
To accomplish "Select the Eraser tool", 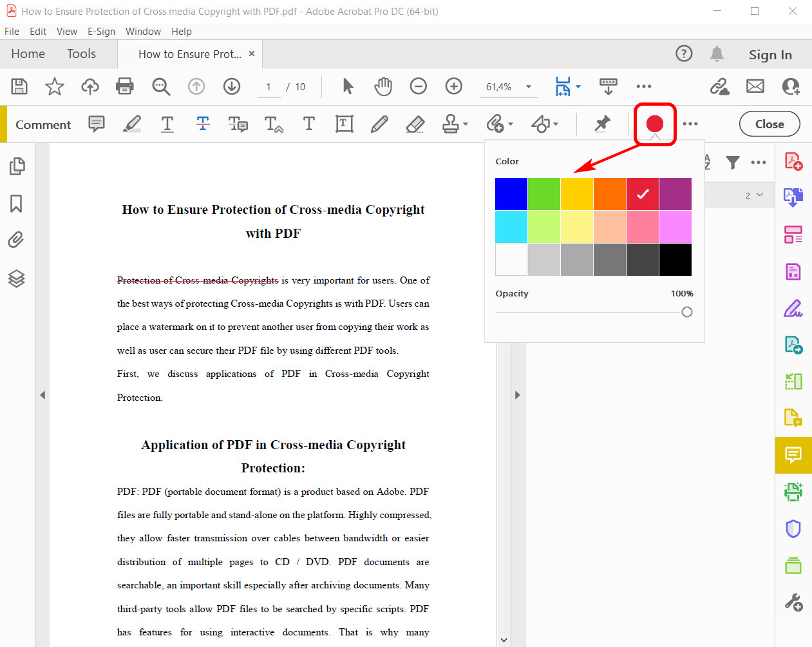I will click(415, 124).
